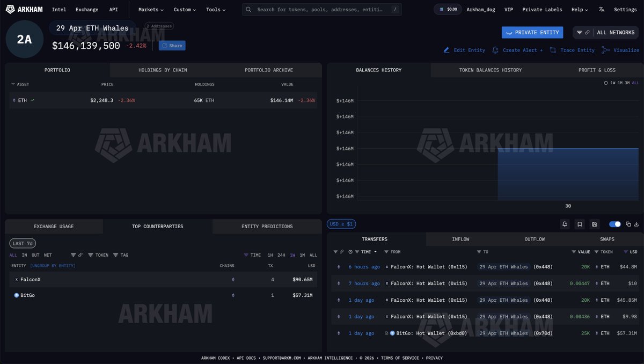Switch to the Token Balances History tab
This screenshot has width=644, height=364.
click(x=490, y=70)
